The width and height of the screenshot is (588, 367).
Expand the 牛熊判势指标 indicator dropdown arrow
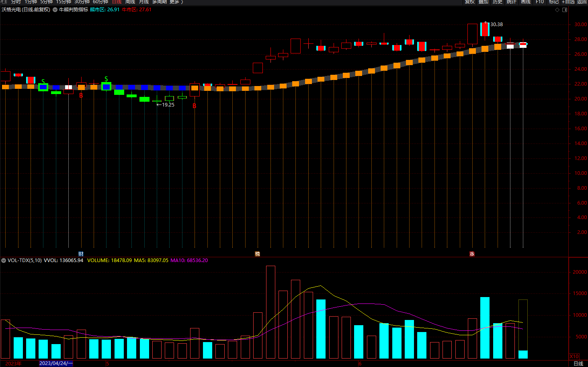(55, 10)
